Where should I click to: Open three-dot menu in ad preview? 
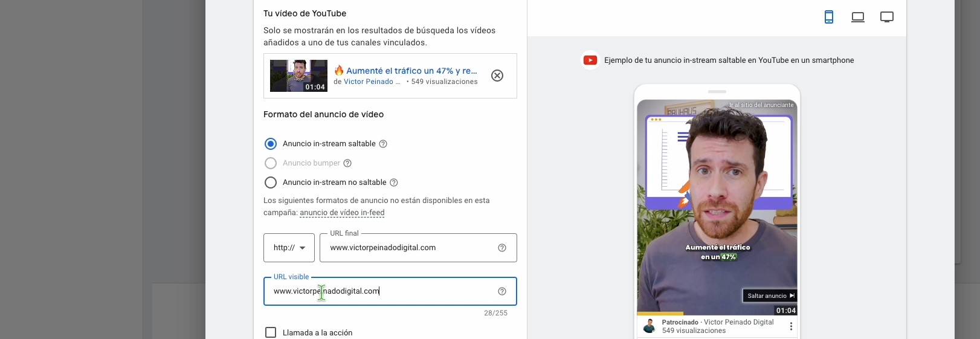click(791, 326)
